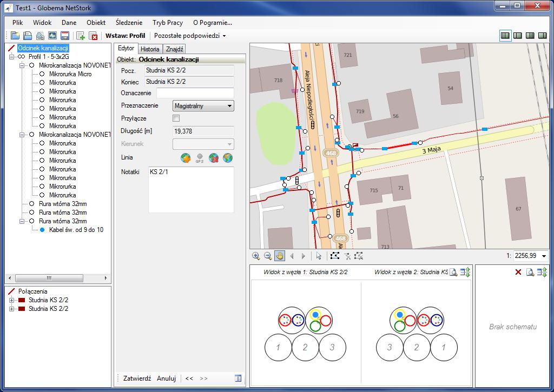Click the GPS icon in Linia row
The image size is (554, 392).
(x=200, y=158)
